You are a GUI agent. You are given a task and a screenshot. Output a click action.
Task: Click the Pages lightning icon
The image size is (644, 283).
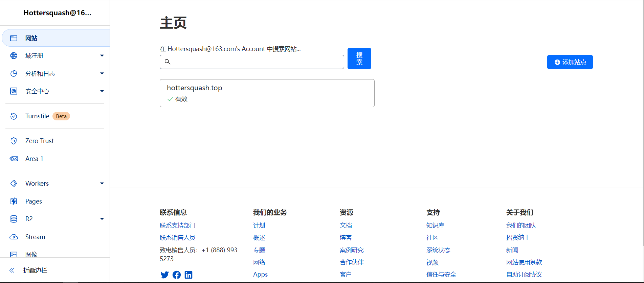(x=14, y=202)
